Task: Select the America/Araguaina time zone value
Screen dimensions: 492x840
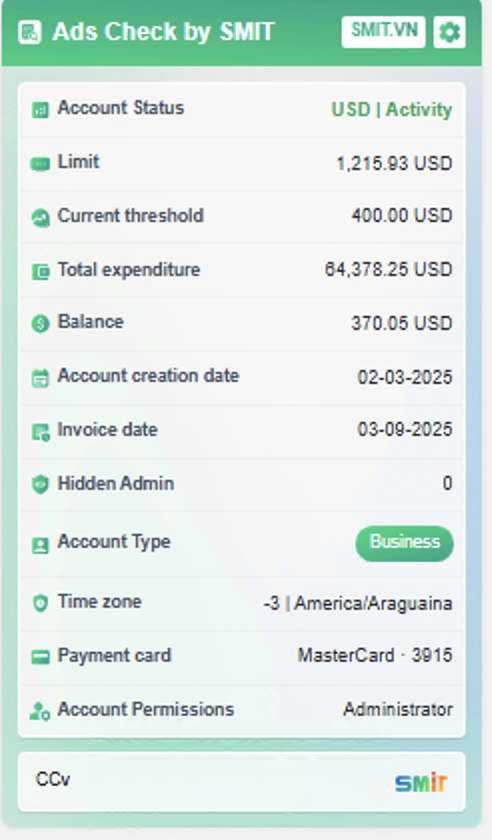Action: 373,603
